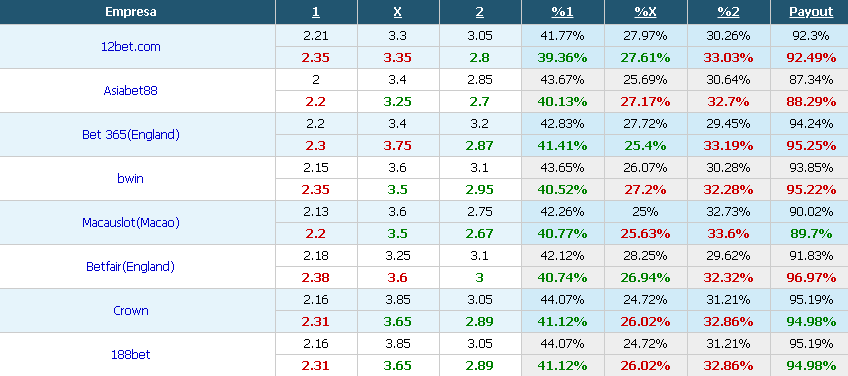Image resolution: width=848 pixels, height=376 pixels.
Task: Sort by the 1 column header
Action: [x=316, y=12]
